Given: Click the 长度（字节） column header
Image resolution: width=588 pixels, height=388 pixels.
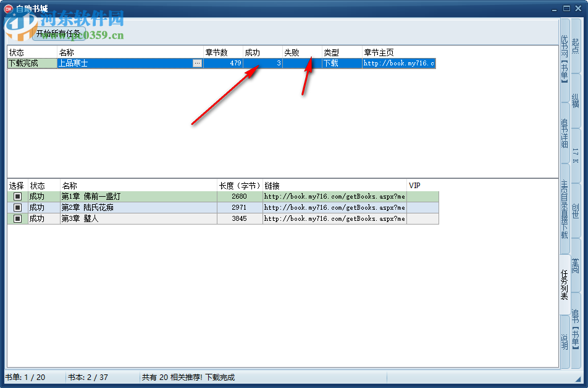Looking at the screenshot, I should pos(240,186).
